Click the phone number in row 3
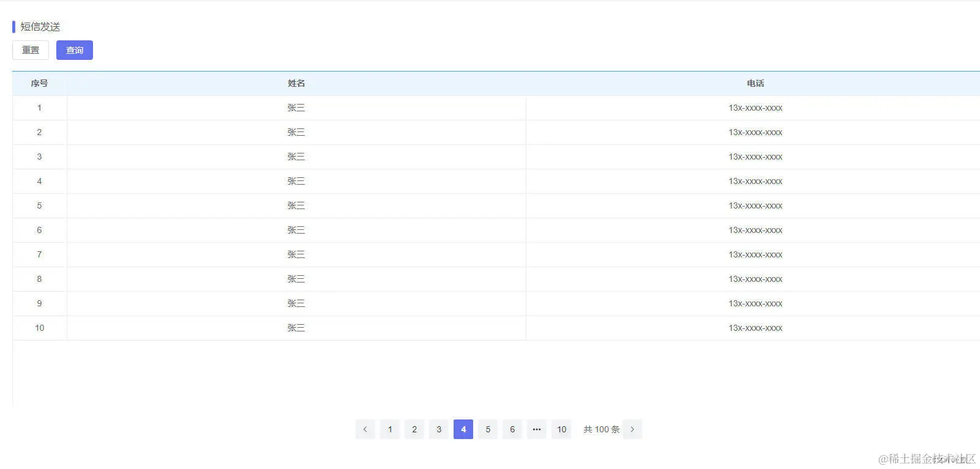The image size is (980, 469). (755, 157)
